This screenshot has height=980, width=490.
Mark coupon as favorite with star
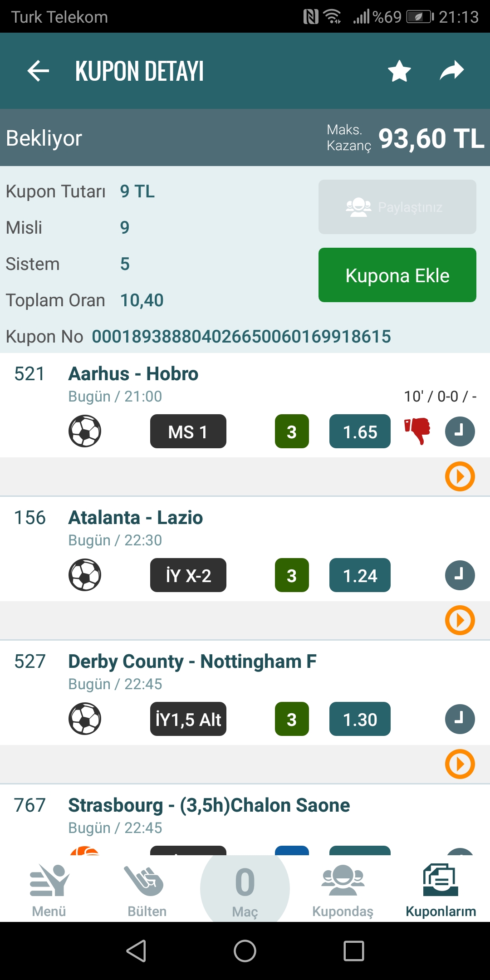click(x=399, y=71)
